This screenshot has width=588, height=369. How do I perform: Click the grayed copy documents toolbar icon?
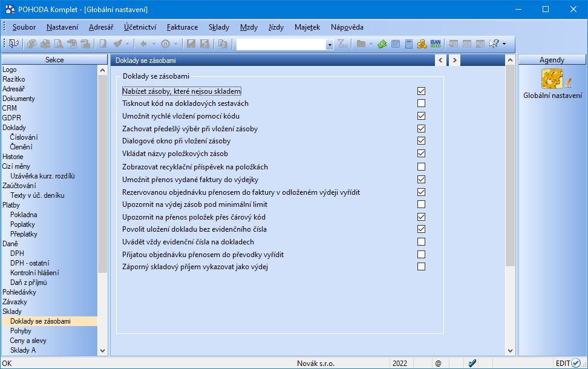point(32,44)
